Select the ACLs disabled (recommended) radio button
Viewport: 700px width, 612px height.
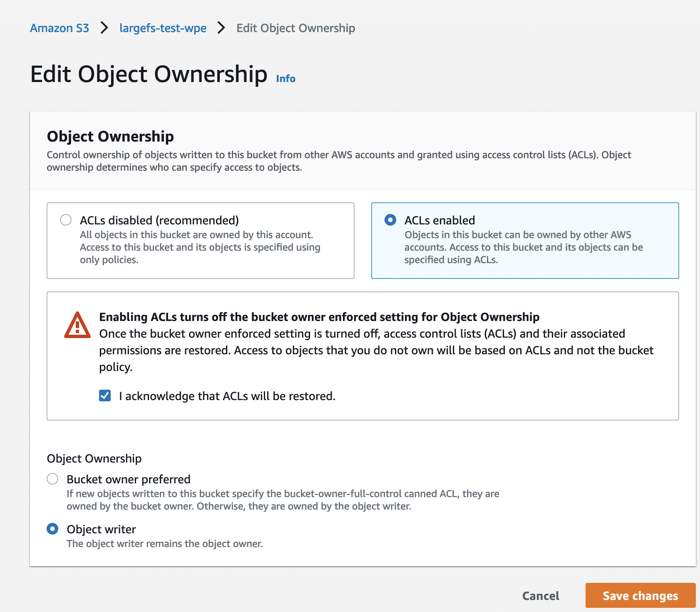click(x=66, y=220)
